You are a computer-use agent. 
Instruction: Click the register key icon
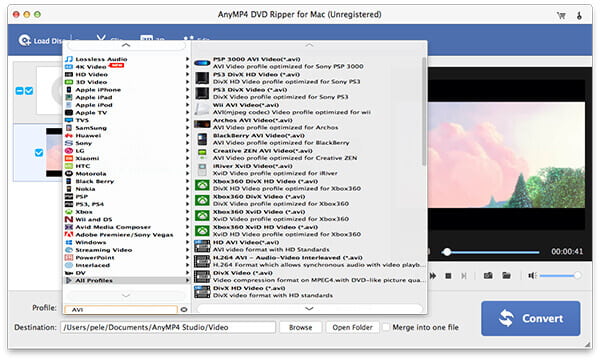[x=579, y=15]
